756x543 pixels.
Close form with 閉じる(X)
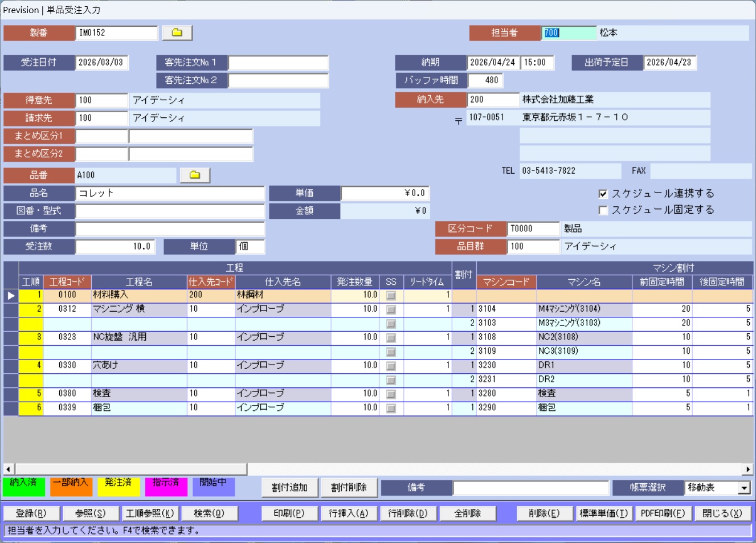722,513
